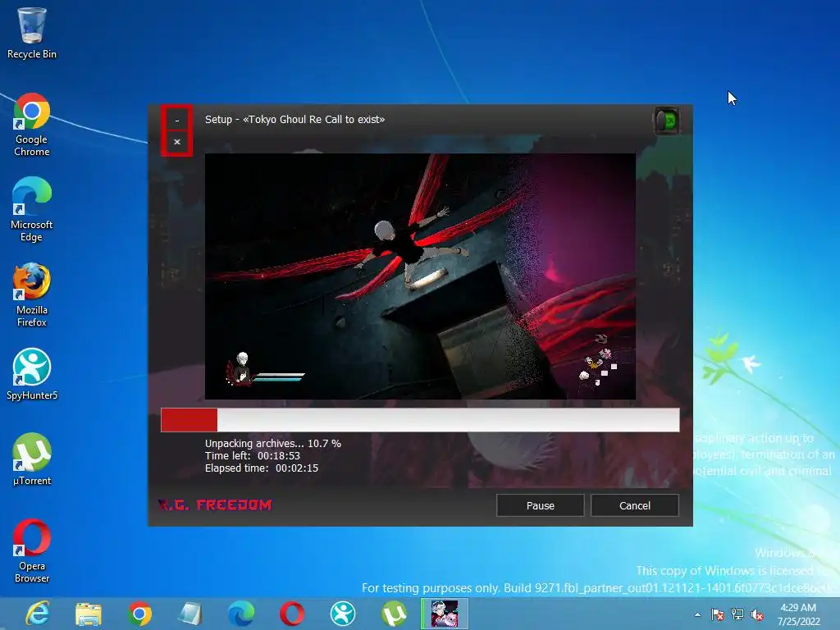Image resolution: width=840 pixels, height=630 pixels.
Task: Click the R.G. Freedom logo
Action: 215,504
